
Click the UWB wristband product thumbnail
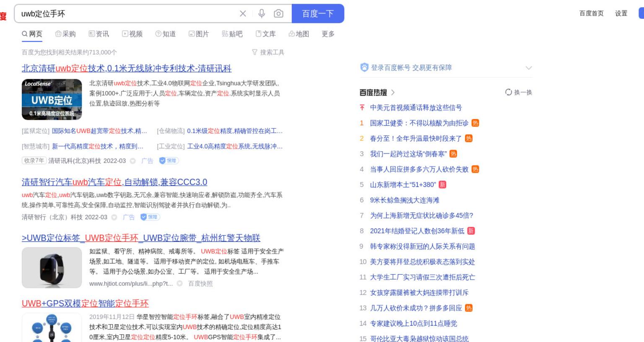52,267
